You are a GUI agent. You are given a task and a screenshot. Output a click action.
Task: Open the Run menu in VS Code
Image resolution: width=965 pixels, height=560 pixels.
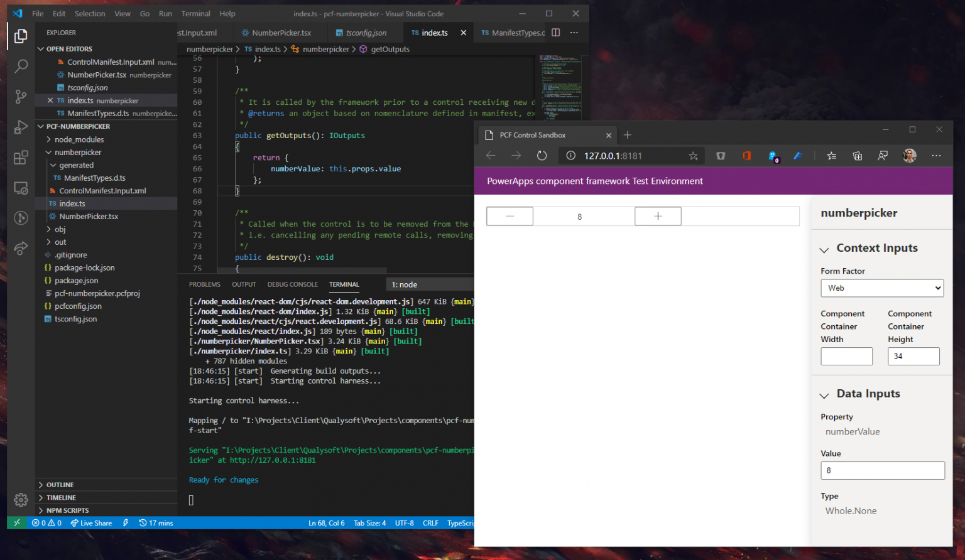click(165, 13)
